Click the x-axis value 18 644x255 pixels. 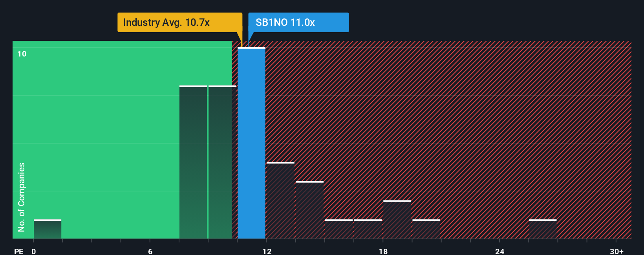point(383,251)
